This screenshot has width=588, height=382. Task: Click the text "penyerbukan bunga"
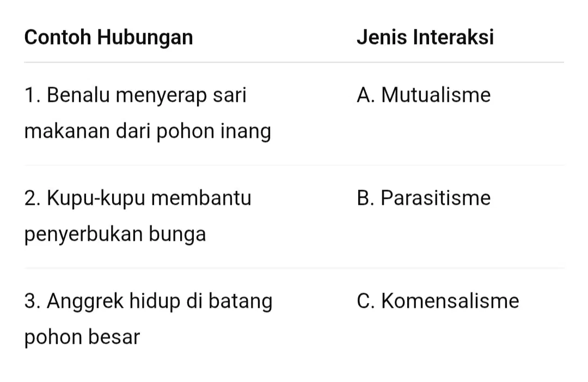(x=115, y=235)
